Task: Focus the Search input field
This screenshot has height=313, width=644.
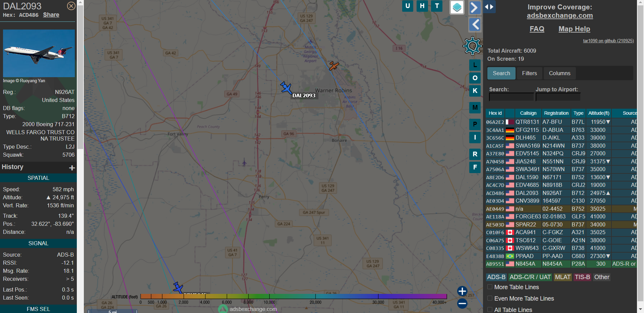Action: point(511,97)
